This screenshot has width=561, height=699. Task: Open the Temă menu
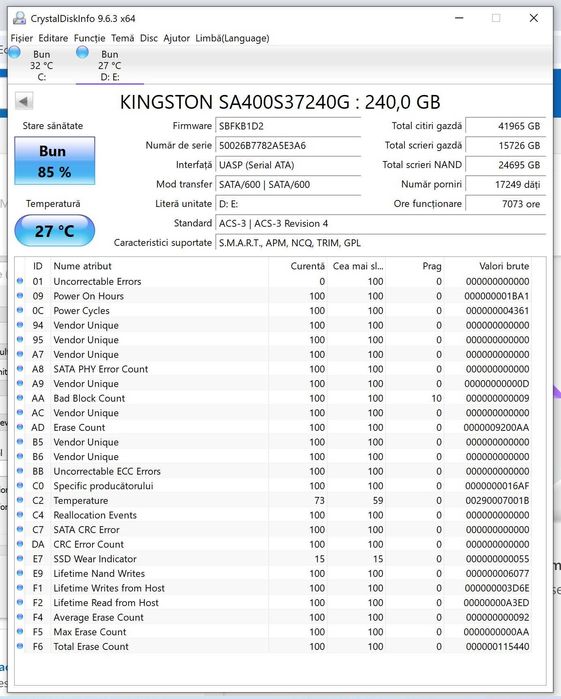tap(123, 38)
